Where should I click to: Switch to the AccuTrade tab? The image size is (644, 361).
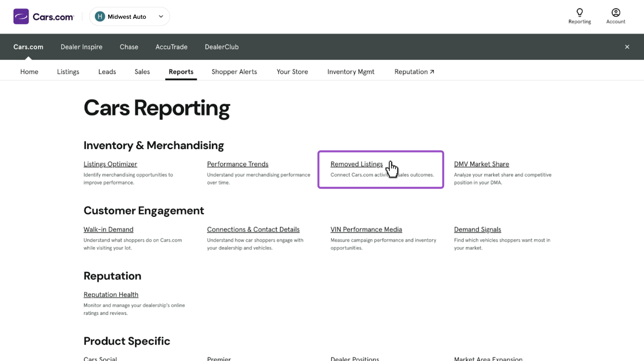[x=171, y=47]
